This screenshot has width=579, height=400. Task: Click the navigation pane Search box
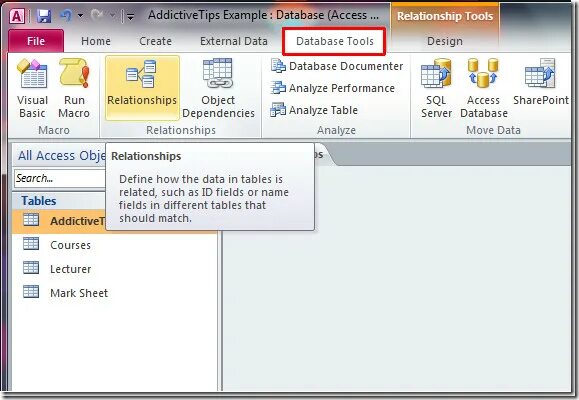click(61, 178)
